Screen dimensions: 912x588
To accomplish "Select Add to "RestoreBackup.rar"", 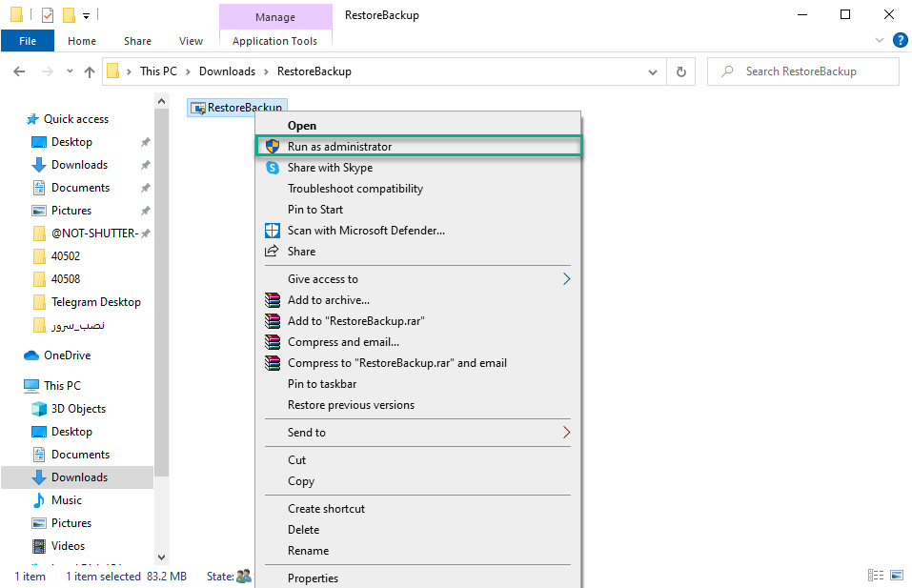I will [418, 321].
